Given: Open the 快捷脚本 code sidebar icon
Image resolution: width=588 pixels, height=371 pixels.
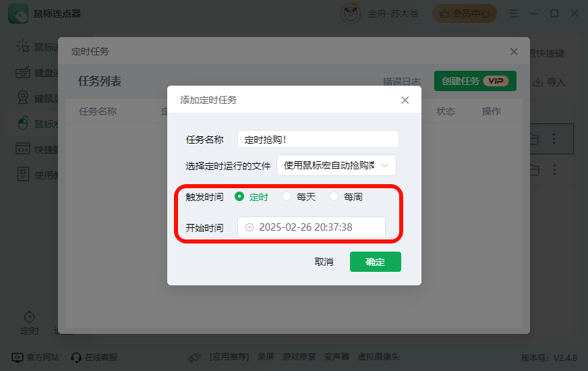Looking at the screenshot, I should [x=23, y=149].
